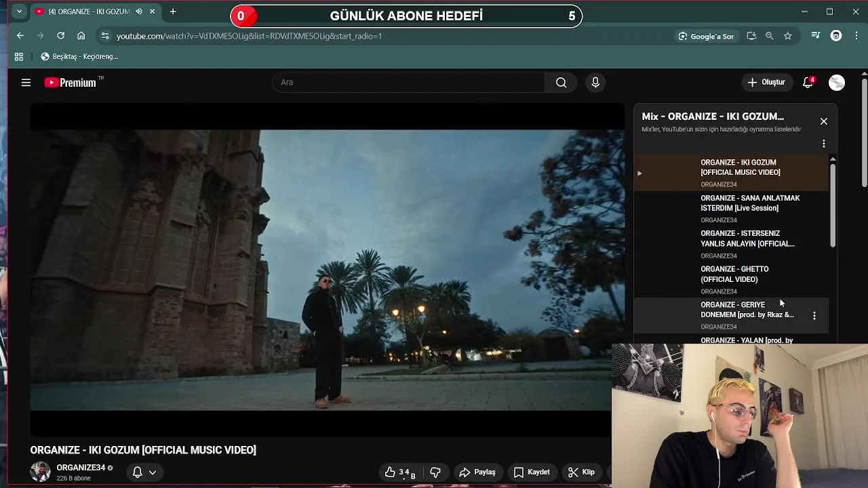Image resolution: width=868 pixels, height=488 pixels.
Task: Open the YouTube notifications bell
Action: coord(808,82)
